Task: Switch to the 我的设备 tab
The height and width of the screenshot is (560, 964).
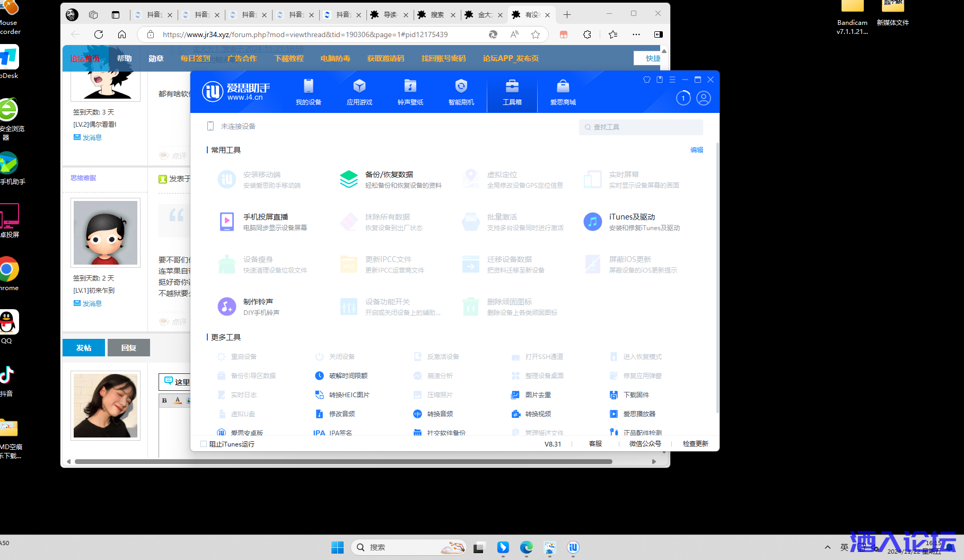Action: pos(308,92)
